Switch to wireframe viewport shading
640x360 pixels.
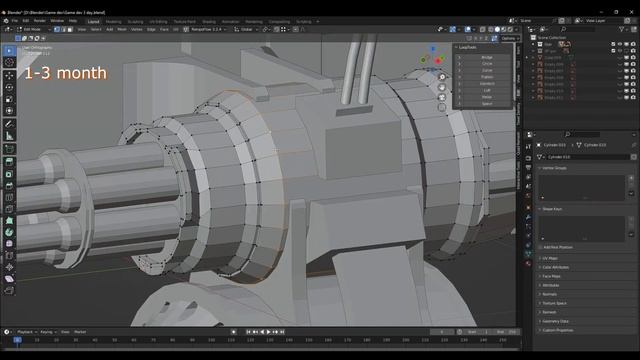pos(491,29)
